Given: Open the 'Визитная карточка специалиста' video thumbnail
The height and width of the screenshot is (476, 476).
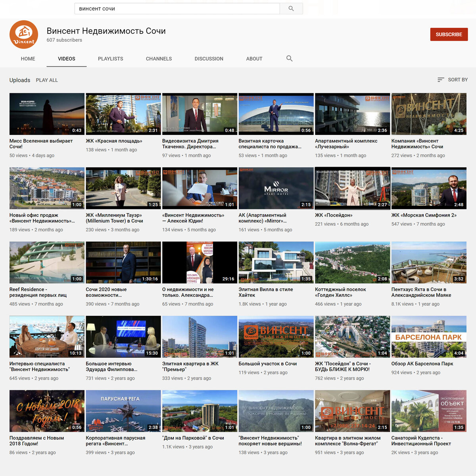Looking at the screenshot, I should click(276, 114).
